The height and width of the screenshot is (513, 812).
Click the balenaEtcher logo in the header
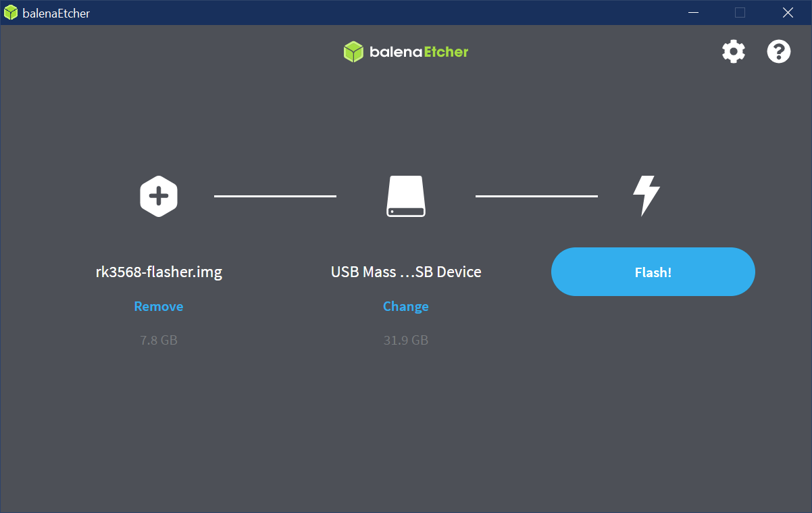(405, 51)
